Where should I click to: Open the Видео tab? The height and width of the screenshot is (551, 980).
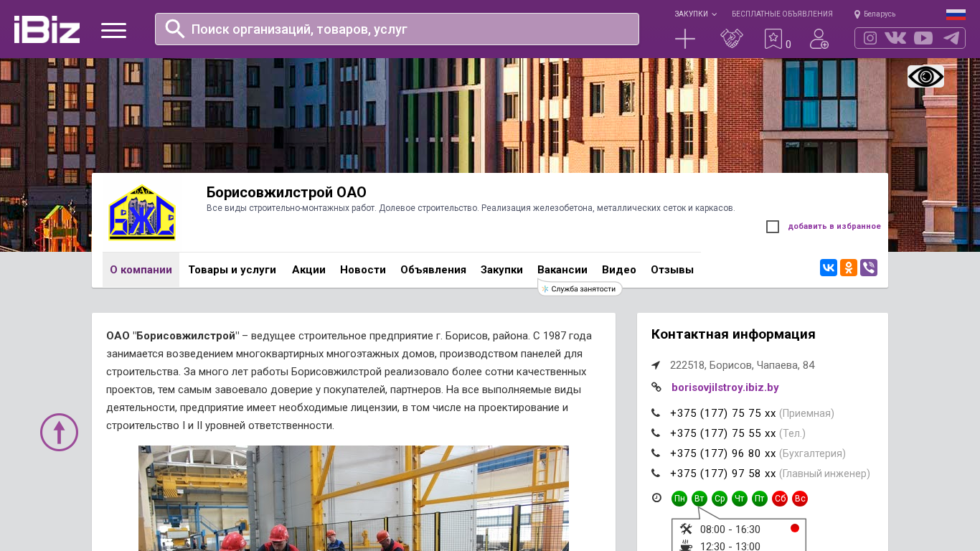[x=619, y=270]
